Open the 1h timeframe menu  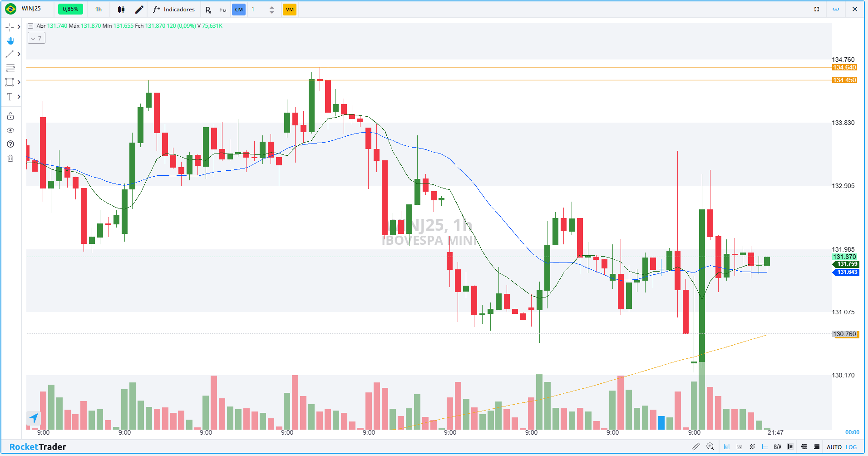pos(99,10)
